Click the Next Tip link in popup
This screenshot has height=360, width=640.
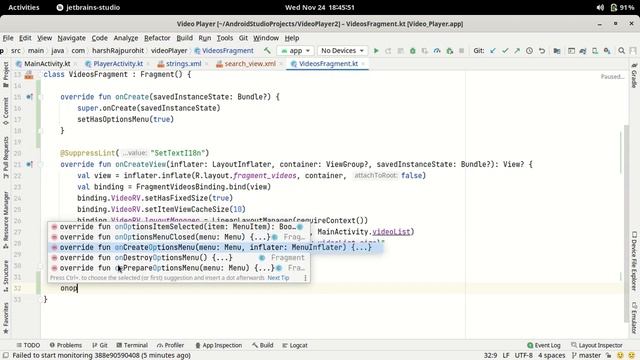point(278,278)
